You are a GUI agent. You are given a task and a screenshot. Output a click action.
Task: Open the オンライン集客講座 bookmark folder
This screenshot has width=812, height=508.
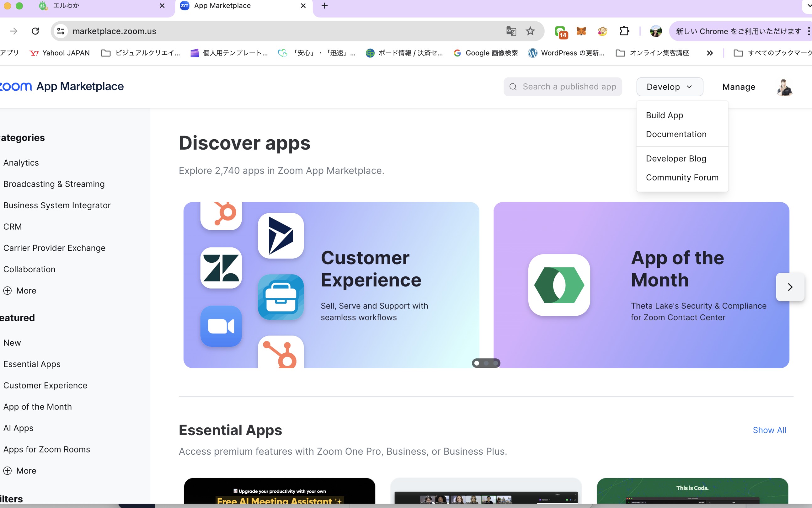tap(652, 53)
